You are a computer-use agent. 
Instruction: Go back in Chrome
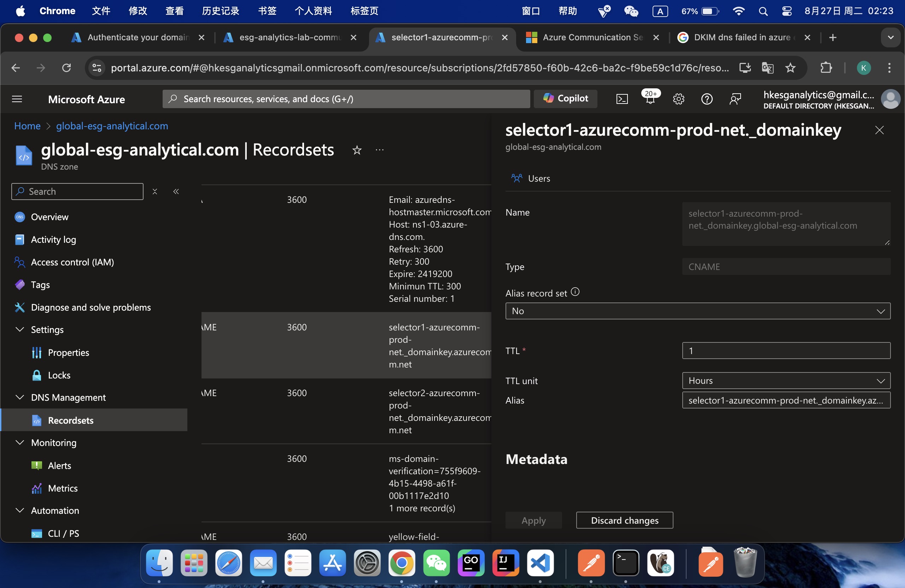16,68
